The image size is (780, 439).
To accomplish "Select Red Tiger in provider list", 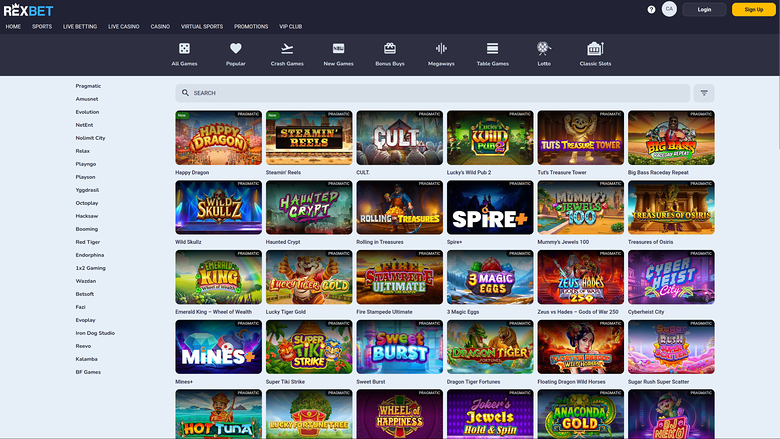I will coord(88,242).
